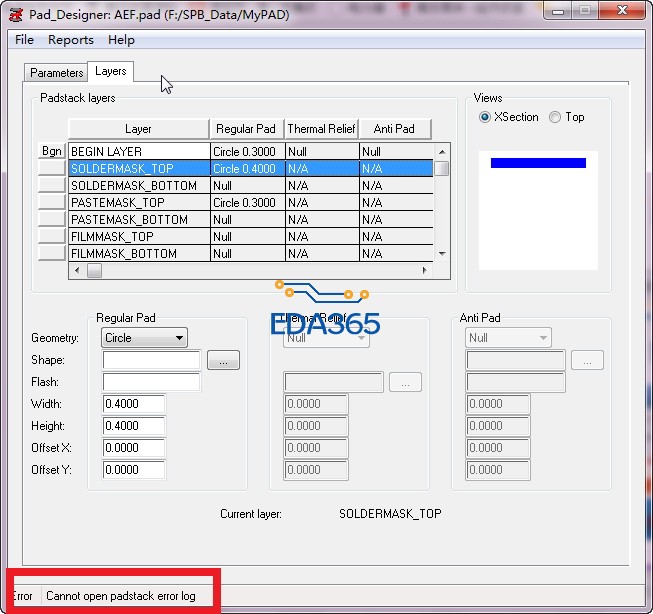Viewport: 653px width, 614px height.
Task: Click the Regular Pad column header
Action: click(x=246, y=129)
